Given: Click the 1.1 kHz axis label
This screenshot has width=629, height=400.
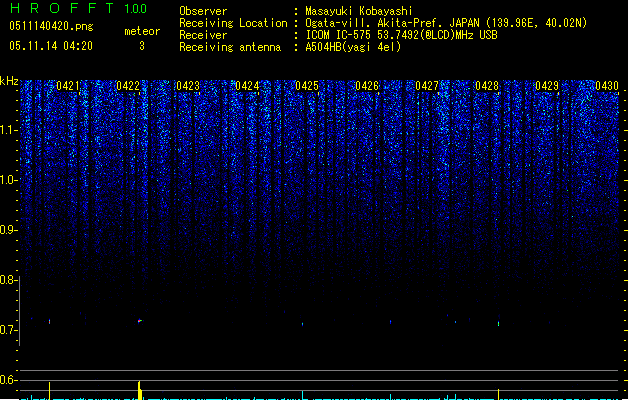Looking at the screenshot, I should (x=8, y=130).
